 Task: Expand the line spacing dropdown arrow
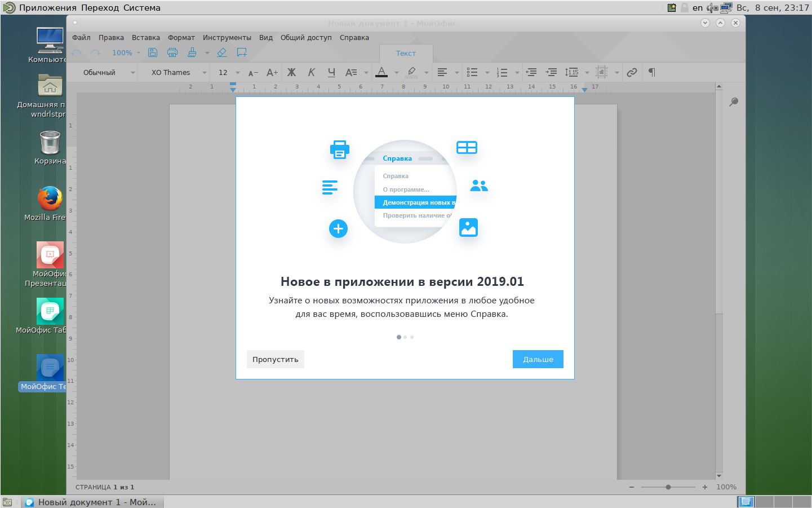coord(587,73)
